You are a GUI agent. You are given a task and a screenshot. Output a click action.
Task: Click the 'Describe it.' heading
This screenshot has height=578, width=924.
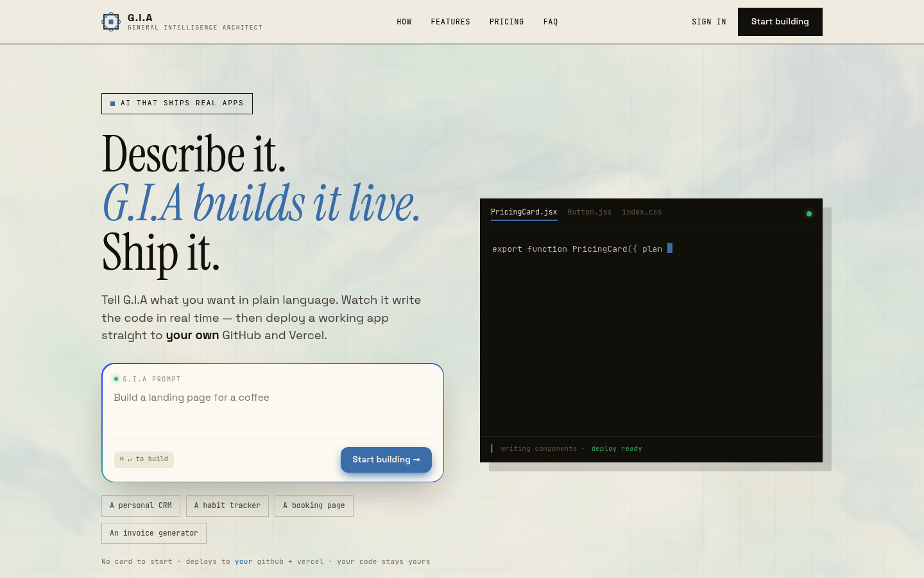(x=194, y=154)
